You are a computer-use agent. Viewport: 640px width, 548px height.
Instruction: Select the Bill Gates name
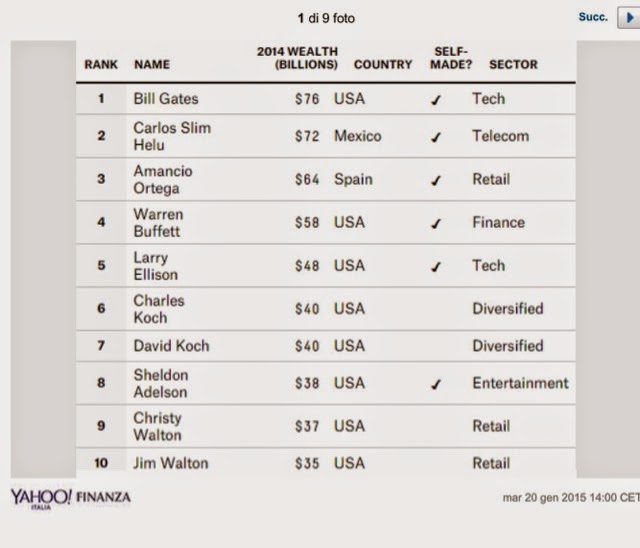(166, 99)
